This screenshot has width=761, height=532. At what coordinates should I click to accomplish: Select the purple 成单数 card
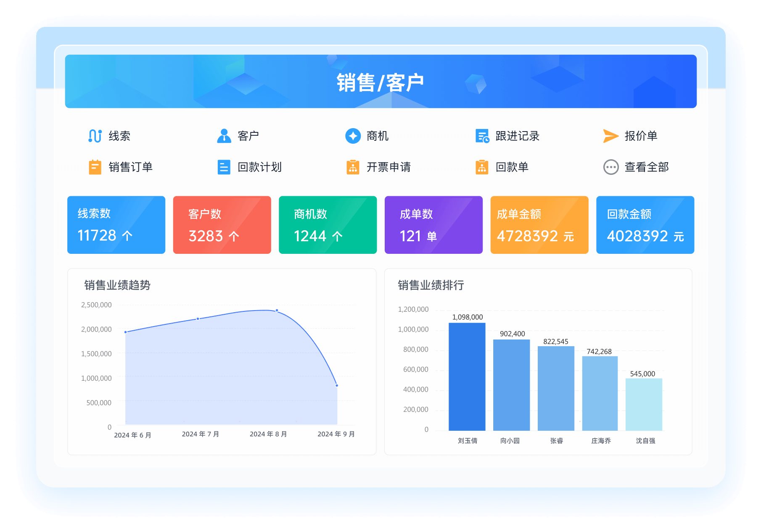tap(433, 224)
